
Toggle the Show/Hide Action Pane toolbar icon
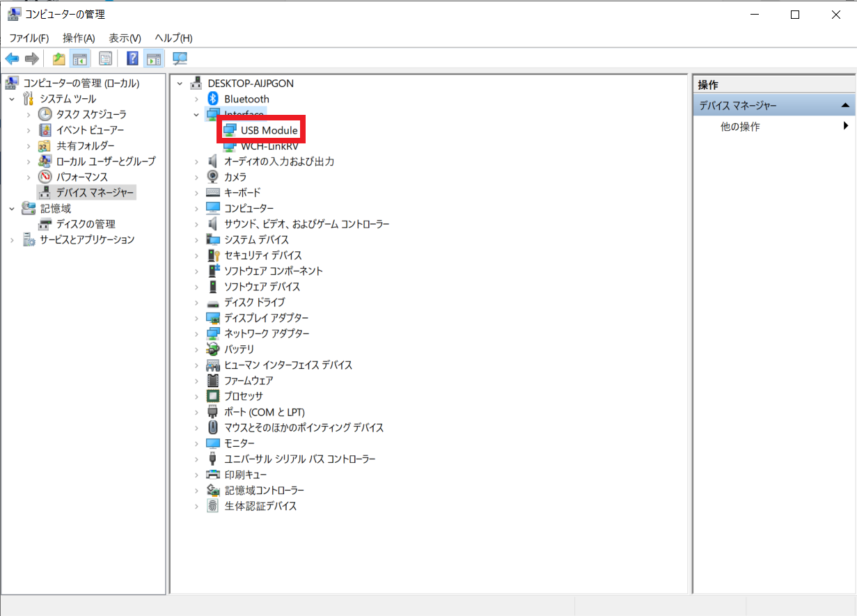pos(153,59)
